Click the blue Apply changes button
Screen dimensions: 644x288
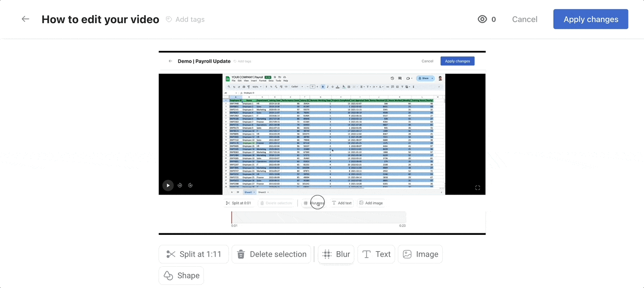click(x=590, y=19)
